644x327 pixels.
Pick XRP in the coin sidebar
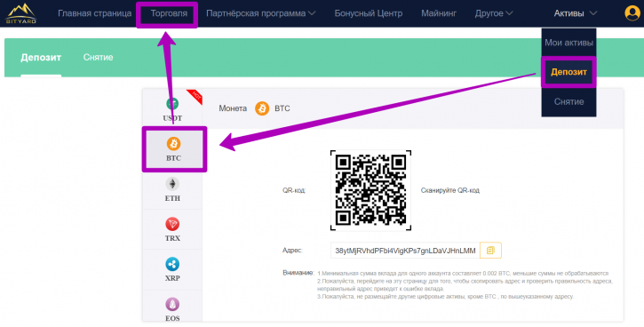tap(172, 269)
